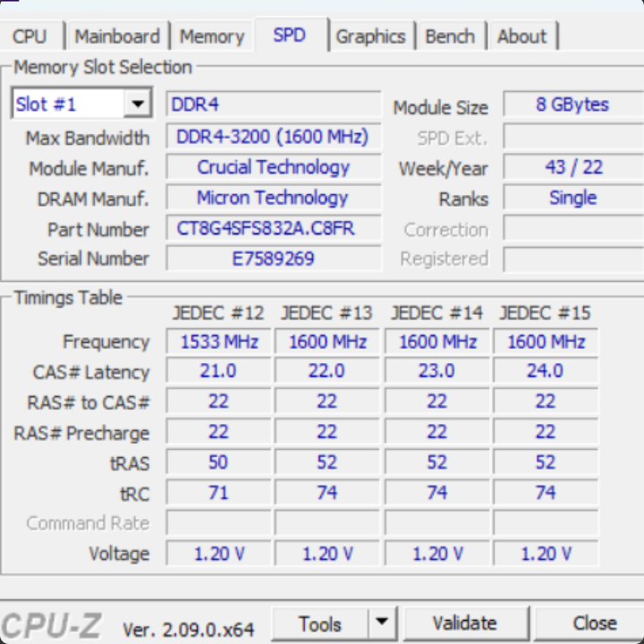Screen dimensions: 644x644
Task: Select the Memory tab
Action: click(212, 36)
